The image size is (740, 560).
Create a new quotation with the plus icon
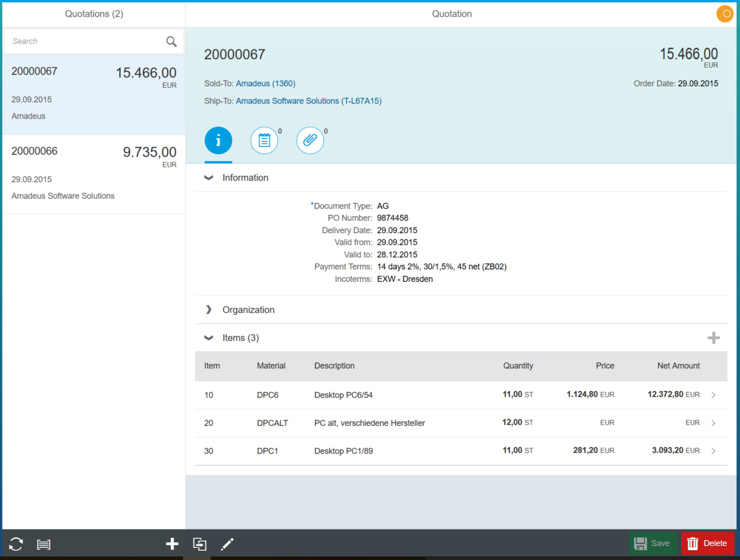(172, 544)
